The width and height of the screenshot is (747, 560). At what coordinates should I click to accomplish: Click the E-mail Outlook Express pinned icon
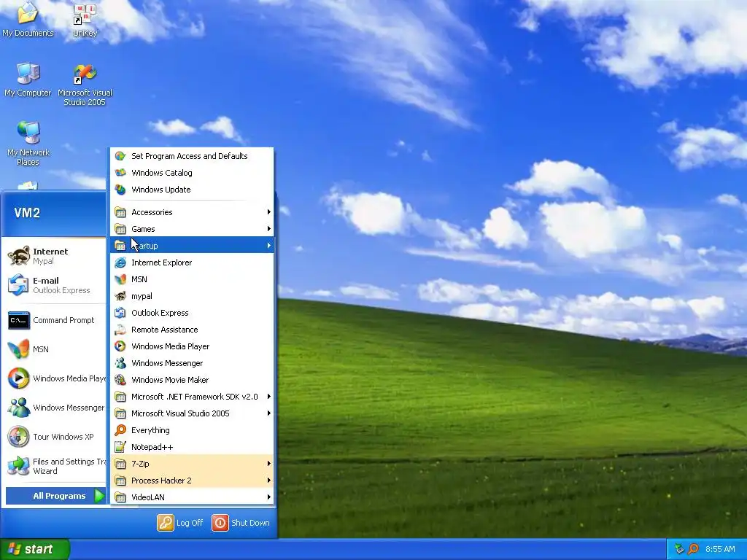[18, 285]
